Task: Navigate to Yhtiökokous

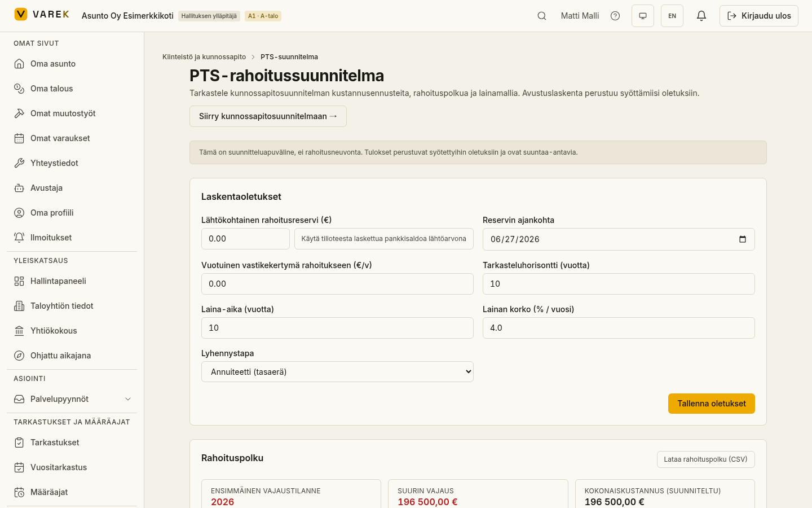Action: coord(72,331)
